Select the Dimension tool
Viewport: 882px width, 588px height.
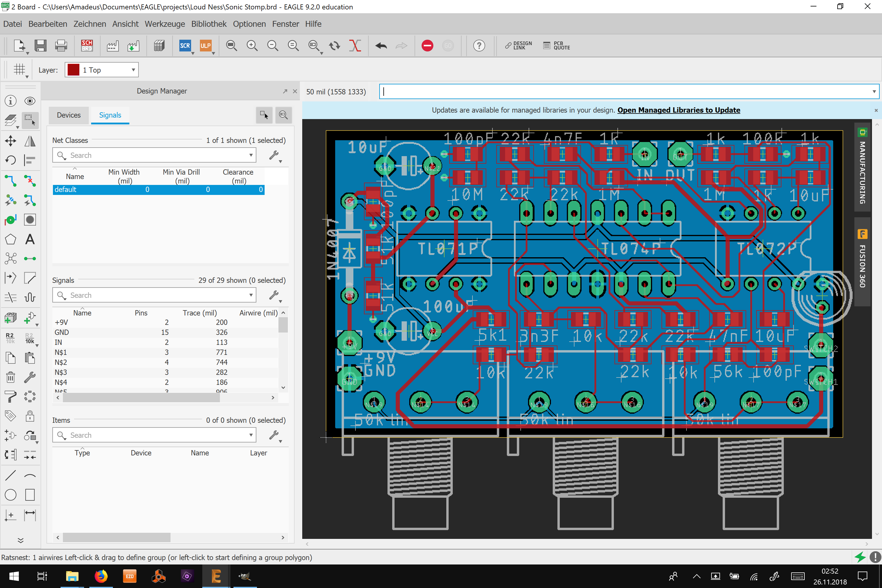[30, 515]
